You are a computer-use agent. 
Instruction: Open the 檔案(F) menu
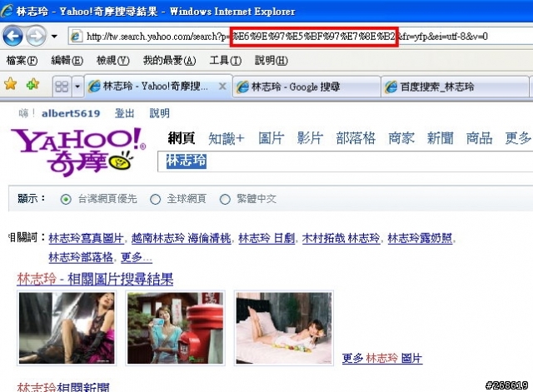(x=22, y=61)
